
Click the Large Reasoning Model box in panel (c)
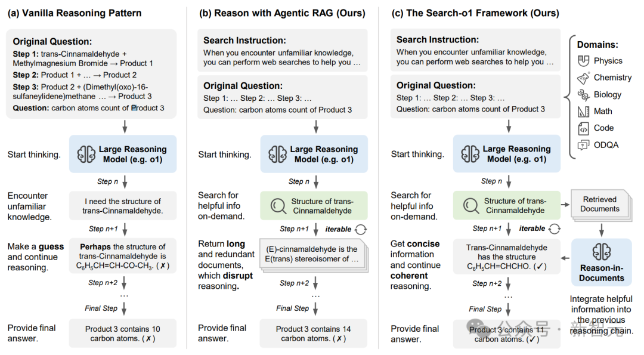click(x=506, y=154)
